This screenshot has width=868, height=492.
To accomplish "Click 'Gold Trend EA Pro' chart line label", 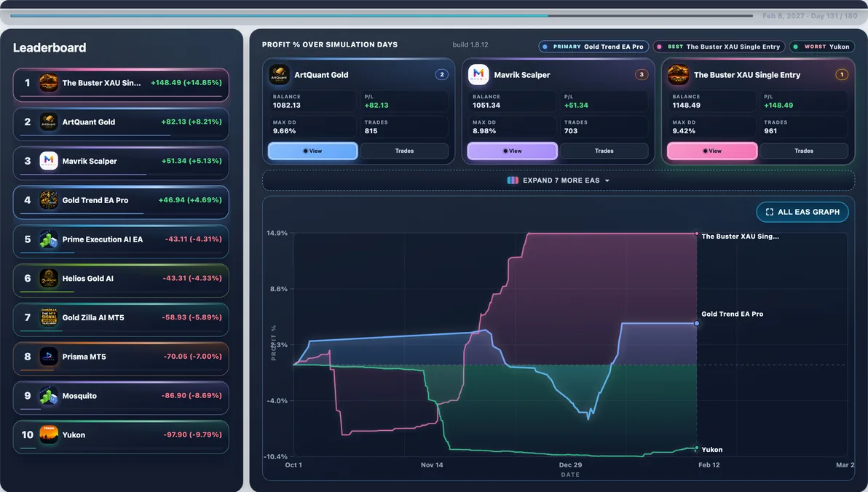I will [x=733, y=314].
